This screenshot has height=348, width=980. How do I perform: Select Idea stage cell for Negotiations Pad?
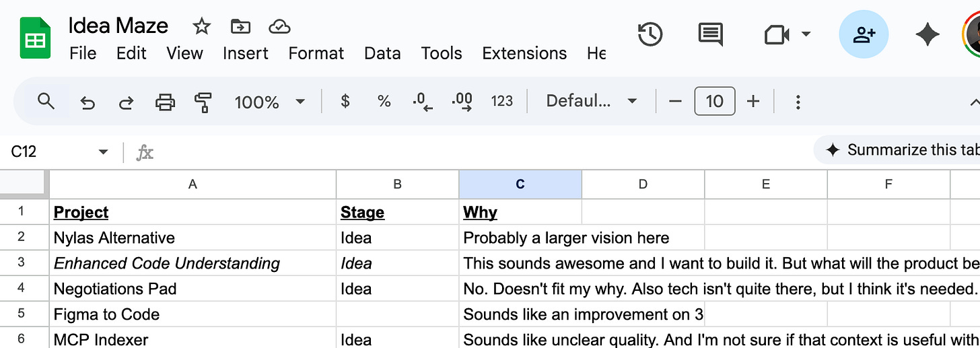click(x=397, y=289)
